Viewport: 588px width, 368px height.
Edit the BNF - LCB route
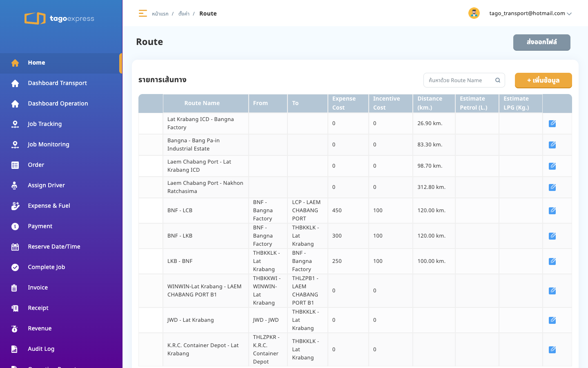point(552,211)
